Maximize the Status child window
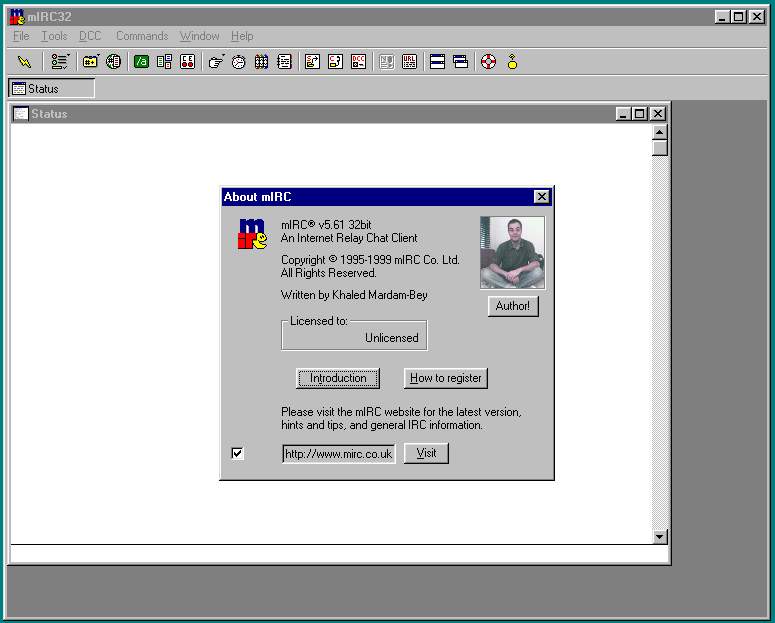This screenshot has height=623, width=775. coord(640,114)
